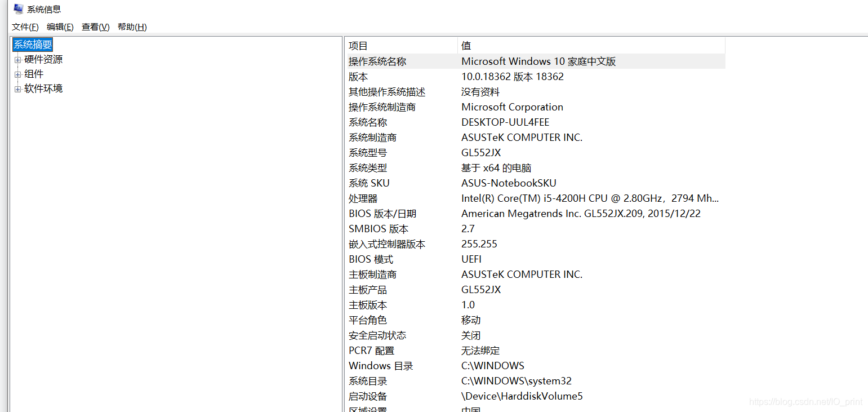Select the 系统类型 row
The width and height of the screenshot is (868, 412).
point(535,168)
